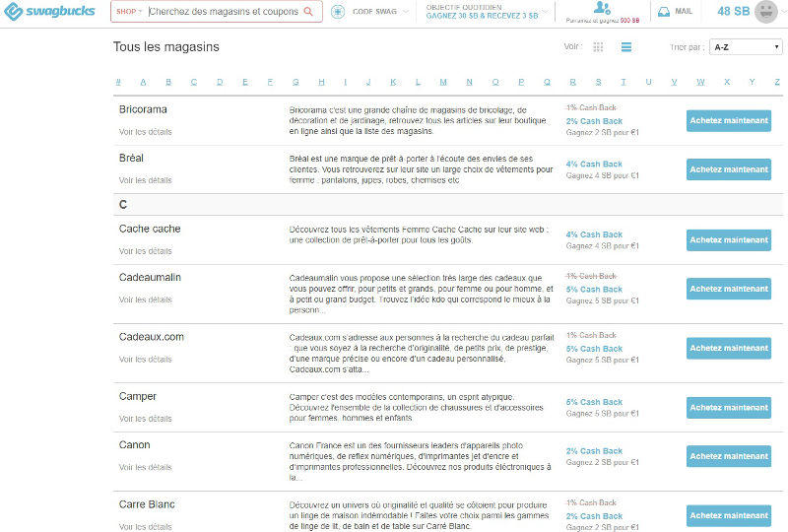Jump to letter A stores
788x532 pixels.
pos(143,82)
